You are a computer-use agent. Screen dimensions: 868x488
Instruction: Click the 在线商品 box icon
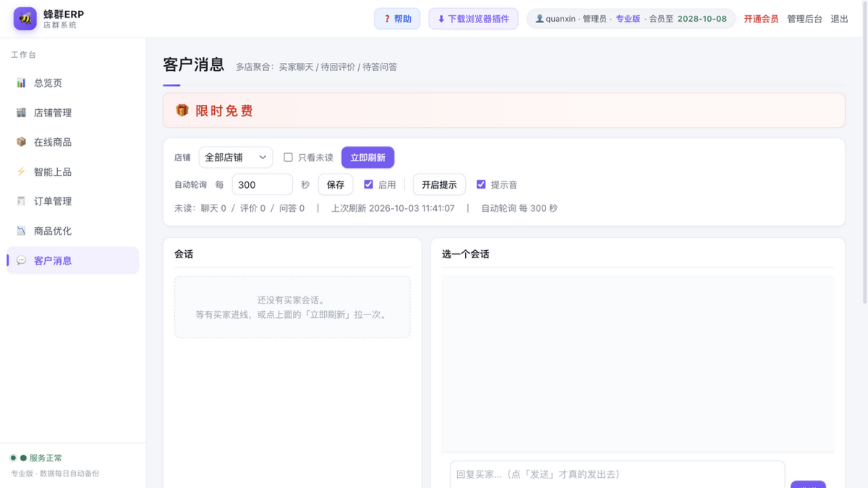coord(21,142)
